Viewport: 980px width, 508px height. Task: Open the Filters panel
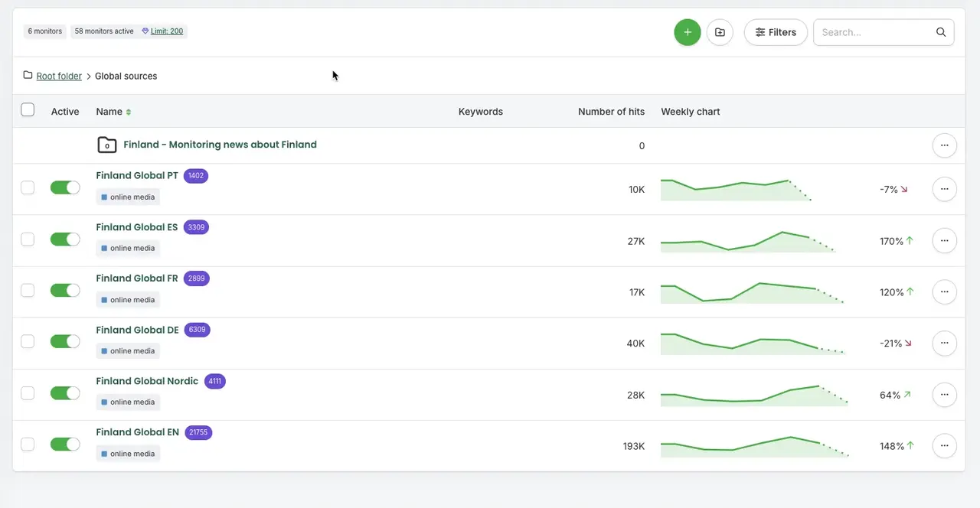[776, 32]
